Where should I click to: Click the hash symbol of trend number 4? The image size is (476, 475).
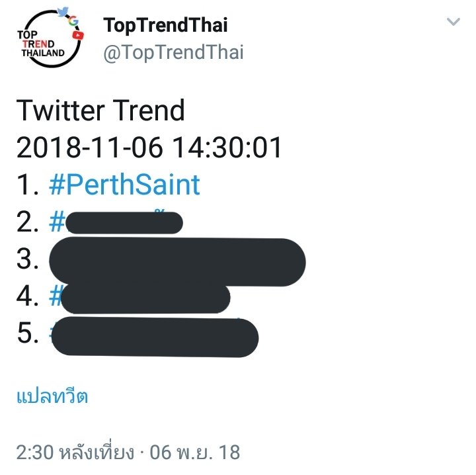[56, 296]
